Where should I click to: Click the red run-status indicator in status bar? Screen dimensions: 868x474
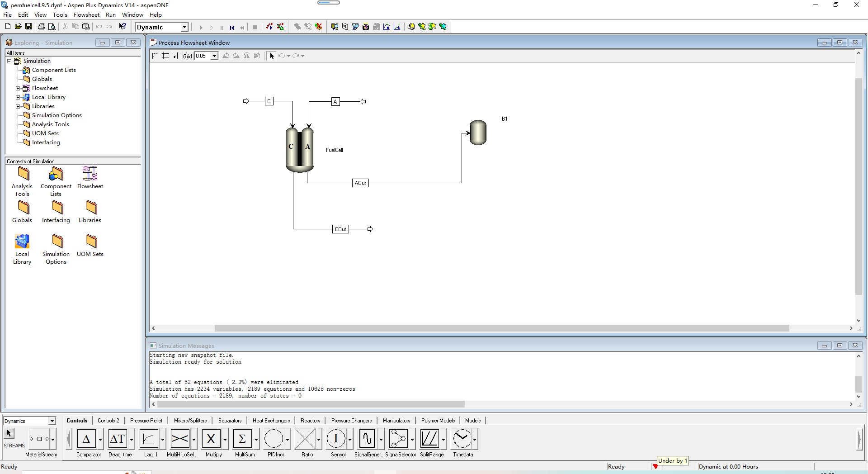(x=655, y=466)
